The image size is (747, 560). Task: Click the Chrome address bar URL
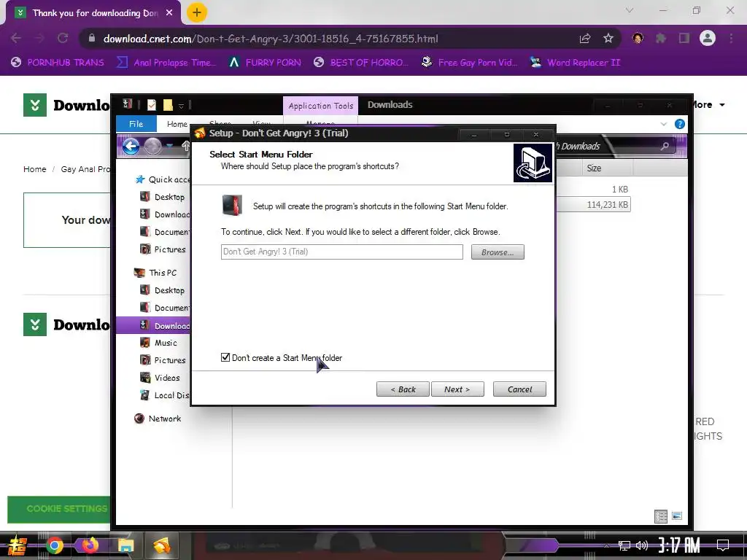[x=271, y=39]
